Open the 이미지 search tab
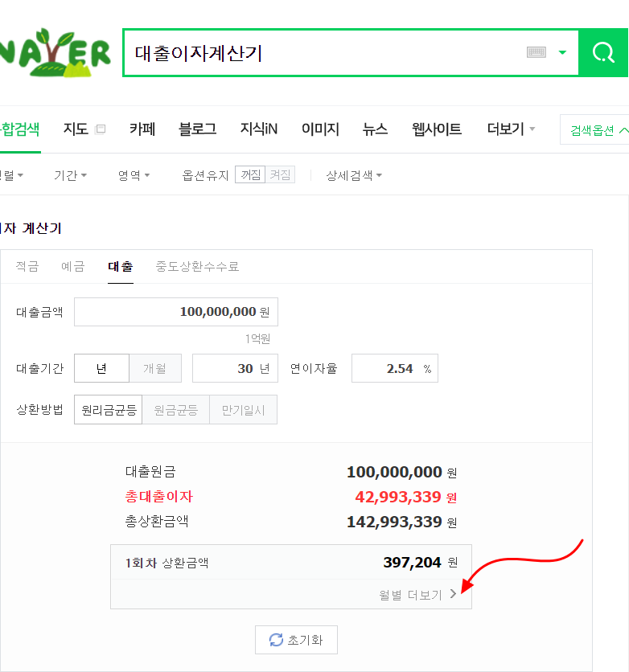 tap(320, 129)
